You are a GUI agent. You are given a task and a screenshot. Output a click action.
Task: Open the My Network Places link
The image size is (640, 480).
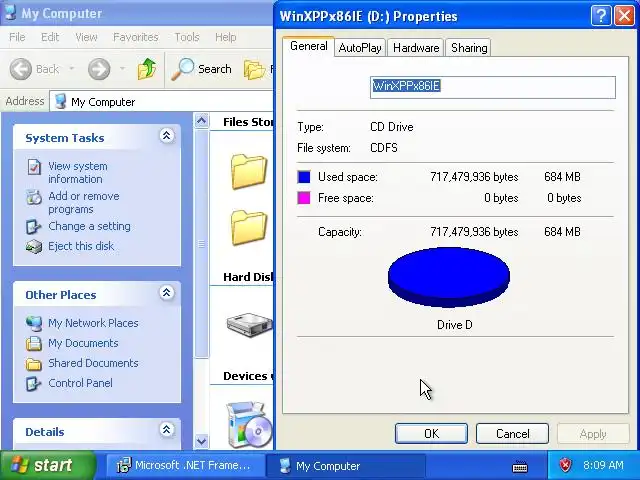93,323
